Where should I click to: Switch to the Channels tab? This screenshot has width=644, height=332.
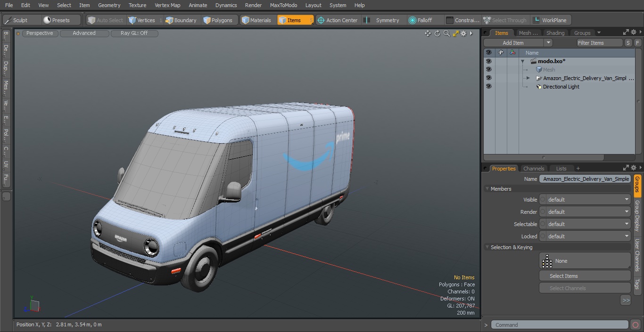point(534,169)
